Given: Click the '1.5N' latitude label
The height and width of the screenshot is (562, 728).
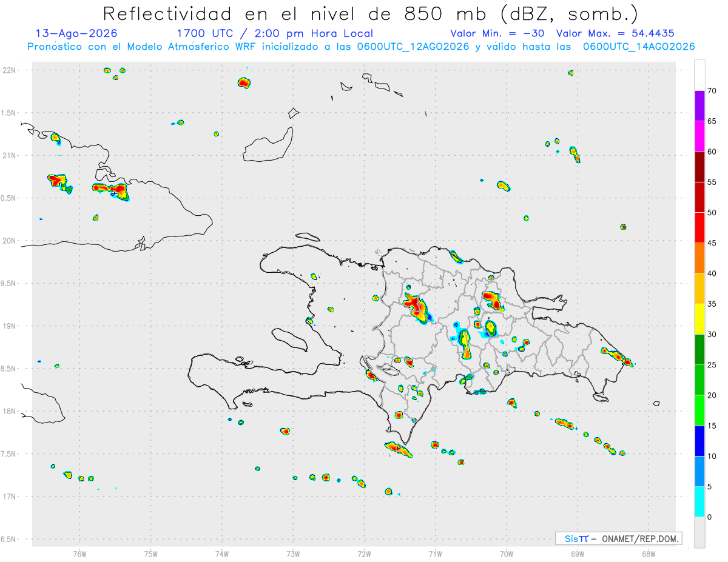Looking at the screenshot, I should (10, 113).
